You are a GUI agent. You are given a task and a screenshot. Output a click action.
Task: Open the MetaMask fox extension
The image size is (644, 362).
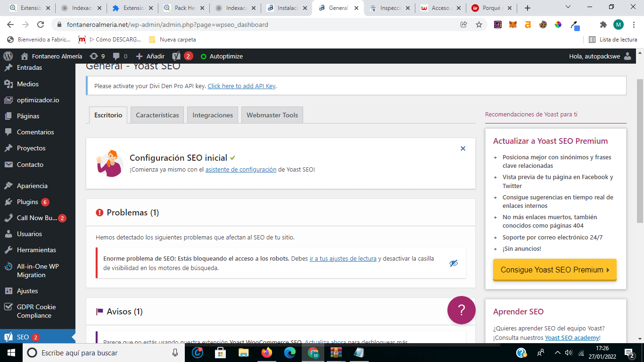point(513,25)
